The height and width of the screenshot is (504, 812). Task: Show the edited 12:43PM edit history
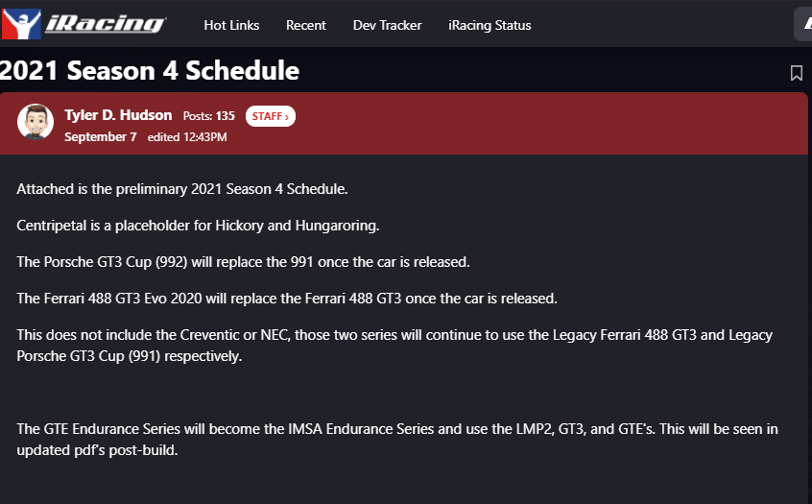(x=187, y=136)
